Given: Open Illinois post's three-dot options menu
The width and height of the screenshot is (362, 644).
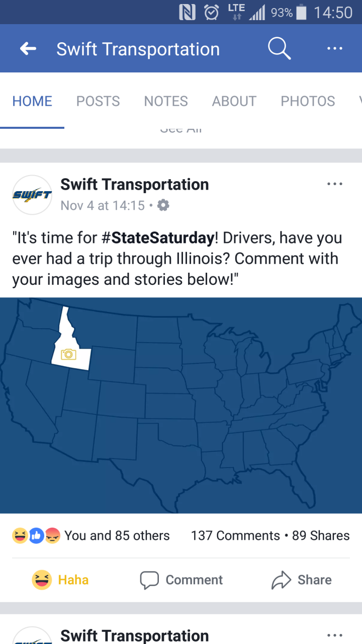Looking at the screenshot, I should pyautogui.click(x=334, y=184).
